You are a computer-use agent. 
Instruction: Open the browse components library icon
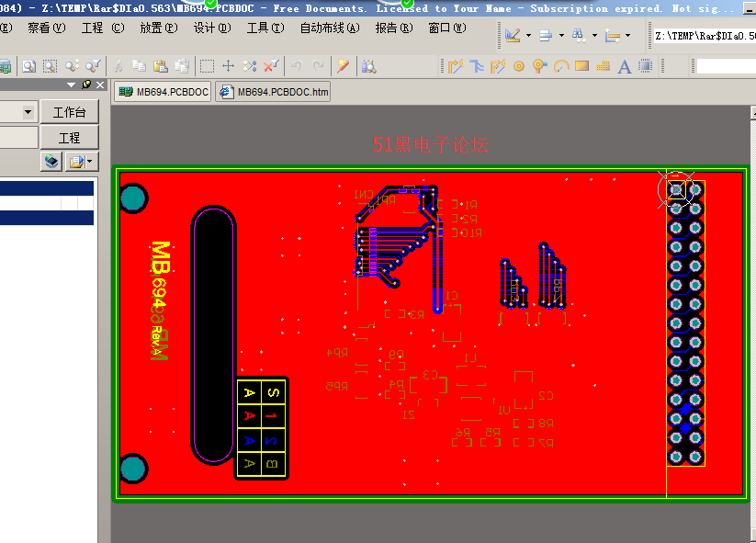click(369, 66)
